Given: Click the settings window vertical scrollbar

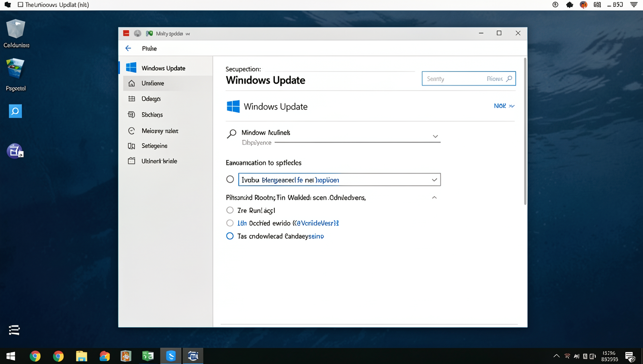Looking at the screenshot, I should pyautogui.click(x=525, y=131).
